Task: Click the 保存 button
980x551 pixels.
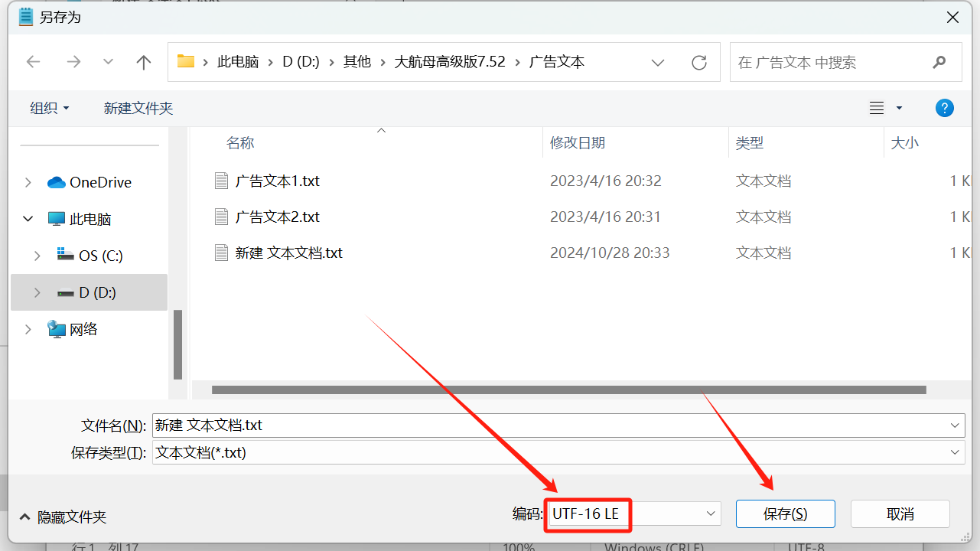Action: point(785,514)
